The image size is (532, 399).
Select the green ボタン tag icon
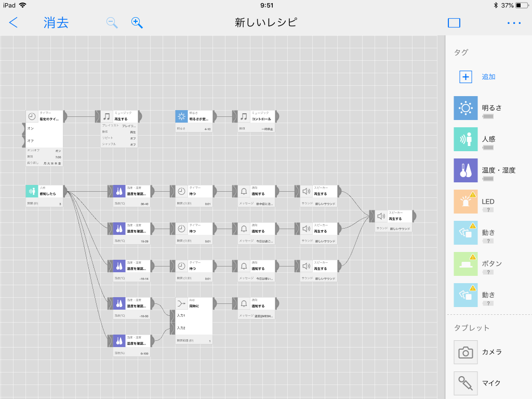point(465,264)
